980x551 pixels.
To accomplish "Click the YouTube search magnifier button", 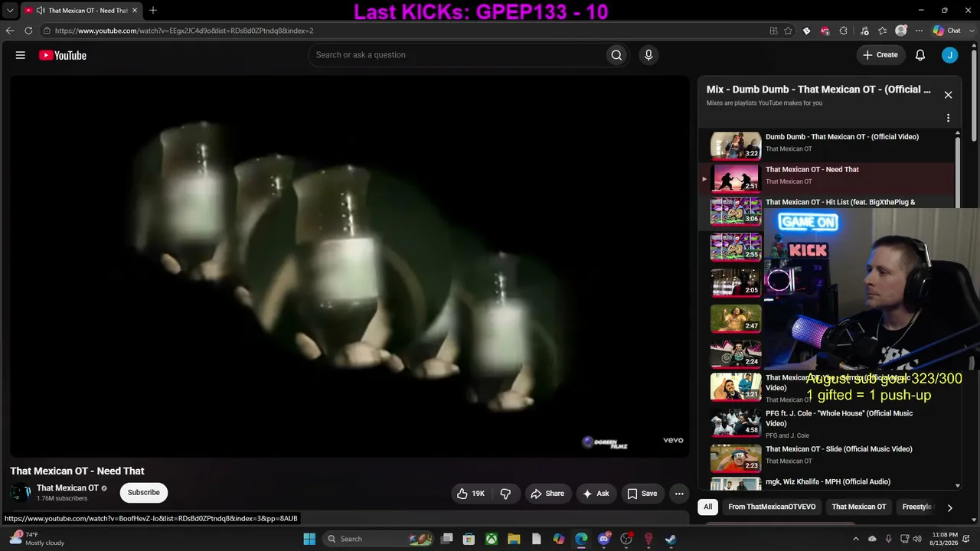I will [616, 55].
